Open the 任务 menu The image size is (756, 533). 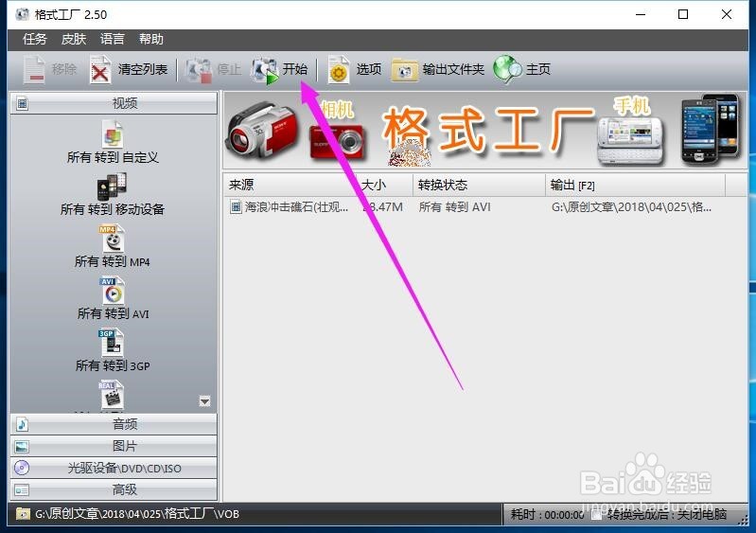(35, 39)
